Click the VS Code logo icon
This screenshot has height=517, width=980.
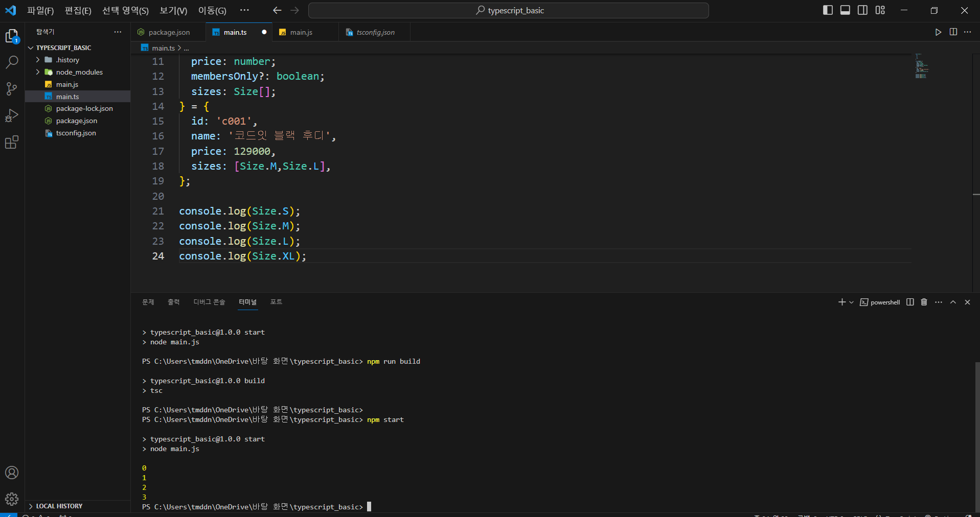tap(10, 10)
